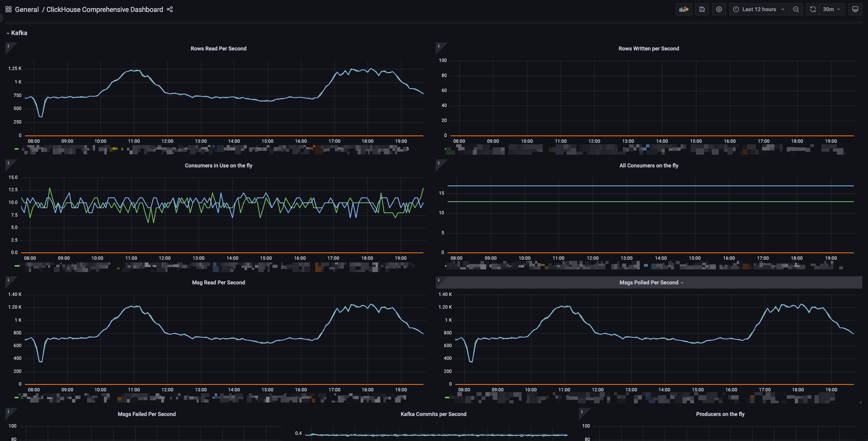The image size is (868, 441).
Task: Open the Last 12 hours time picker
Action: click(x=759, y=9)
